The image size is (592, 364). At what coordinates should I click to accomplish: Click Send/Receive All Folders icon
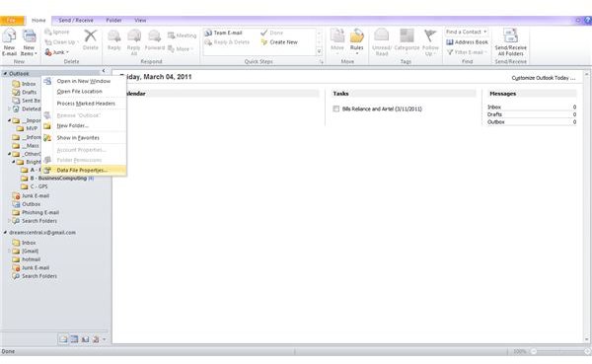click(510, 41)
